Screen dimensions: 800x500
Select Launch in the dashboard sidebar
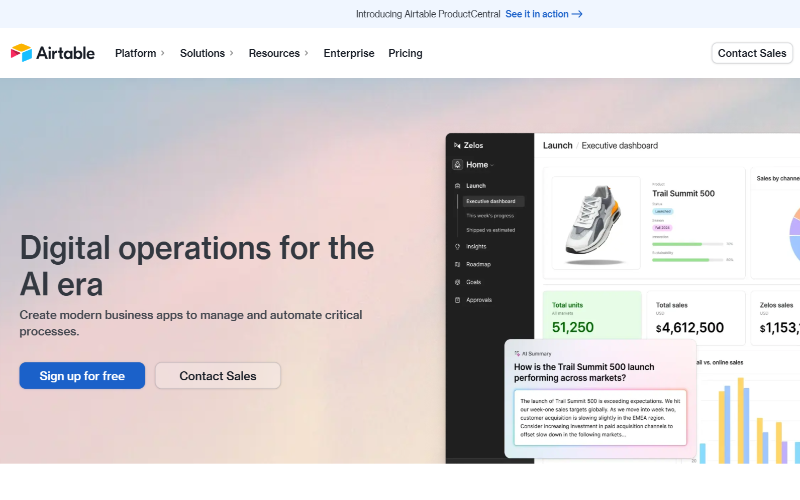[476, 186]
